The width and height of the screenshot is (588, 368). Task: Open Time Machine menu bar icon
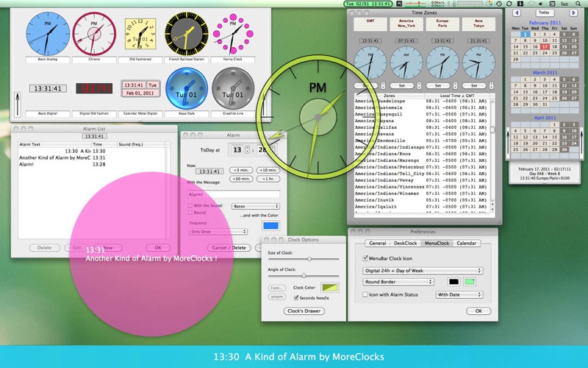coord(499,4)
